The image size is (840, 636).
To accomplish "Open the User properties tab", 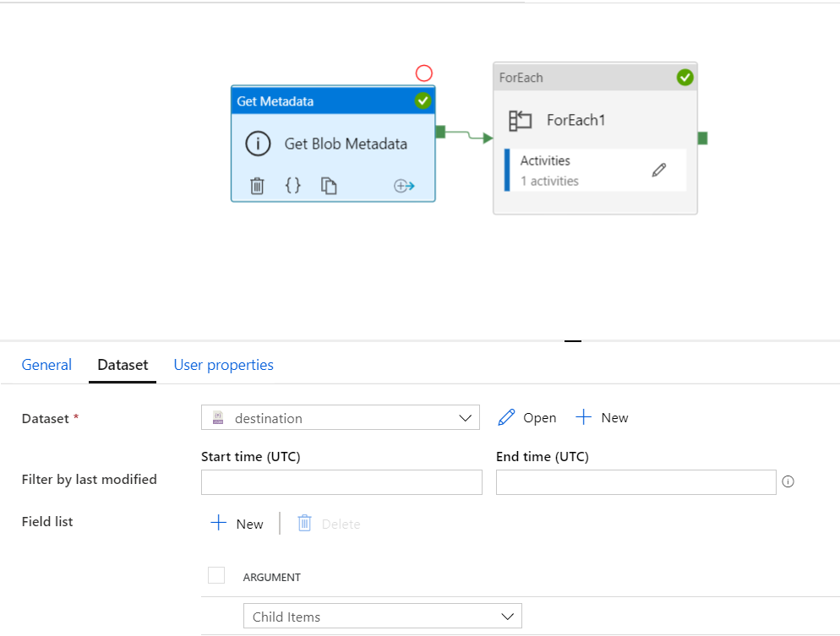I will pos(223,365).
